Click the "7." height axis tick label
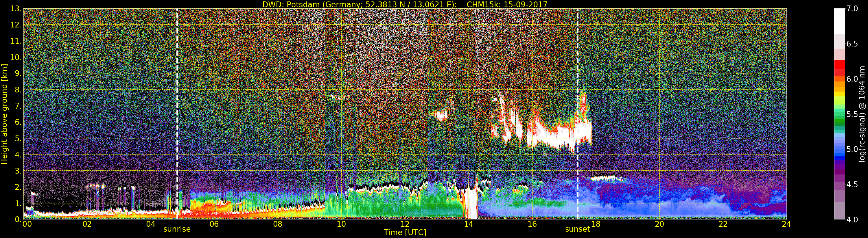The width and height of the screenshot is (868, 238). (18, 106)
